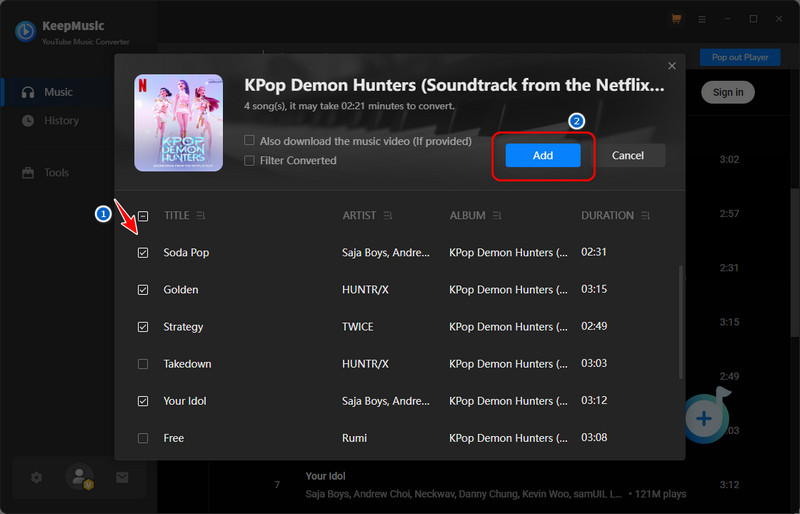
Task: Enable the Filter Converted option
Action: (x=249, y=161)
